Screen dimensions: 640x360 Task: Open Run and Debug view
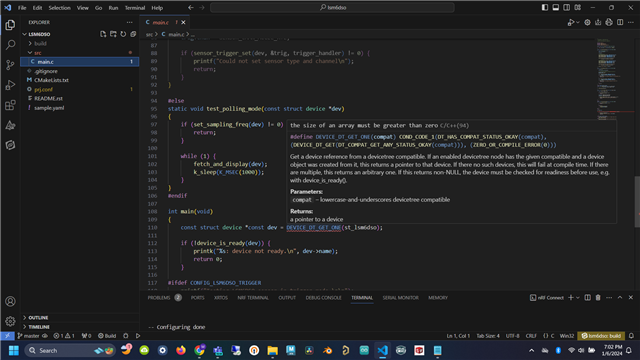pos(10,85)
